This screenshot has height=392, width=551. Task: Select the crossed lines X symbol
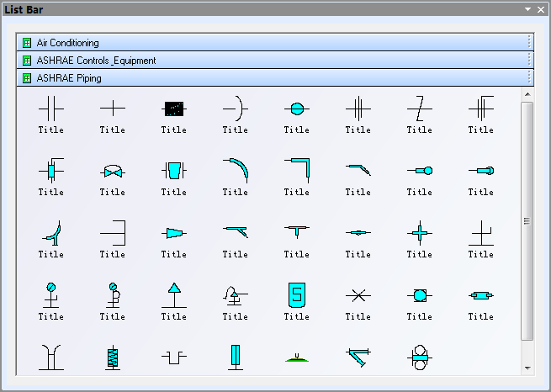(x=358, y=294)
